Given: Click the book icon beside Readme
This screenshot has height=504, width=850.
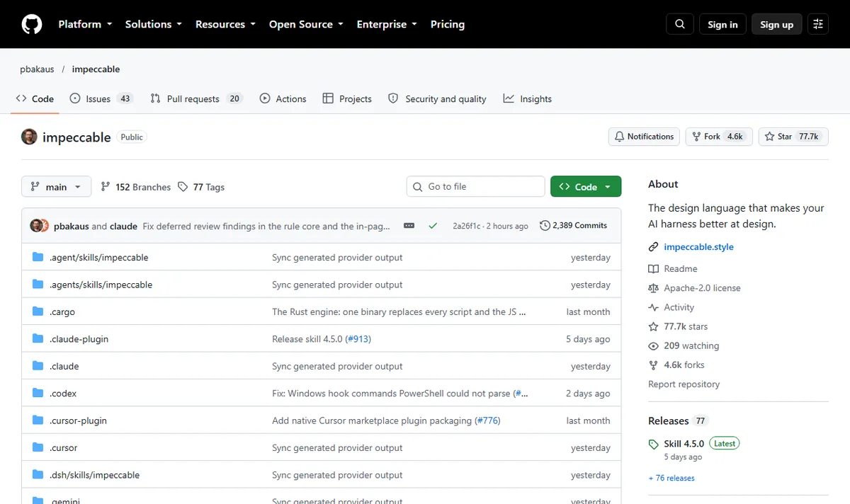Looking at the screenshot, I should coord(653,269).
